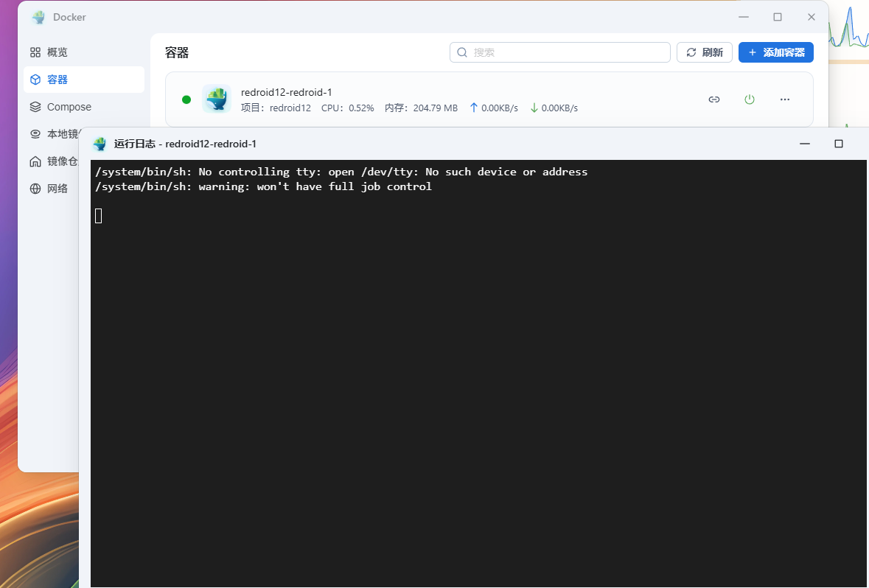
Task: Open the Compose sidebar section
Action: tap(84, 106)
